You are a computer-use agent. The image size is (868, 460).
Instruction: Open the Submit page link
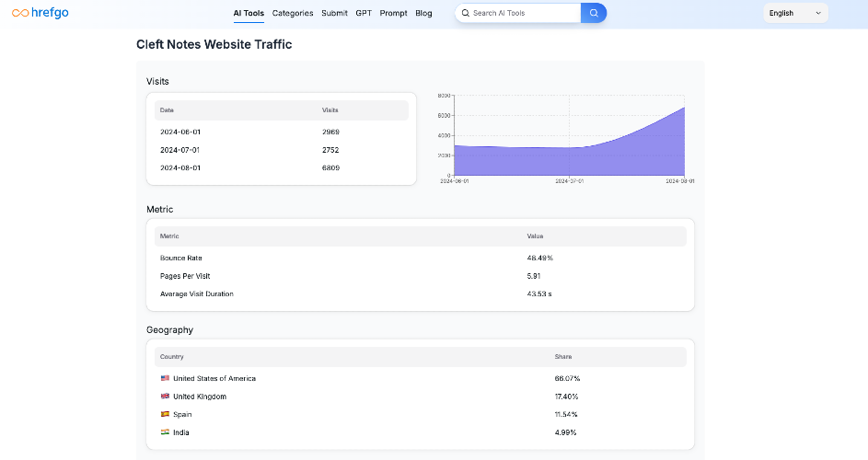334,13
